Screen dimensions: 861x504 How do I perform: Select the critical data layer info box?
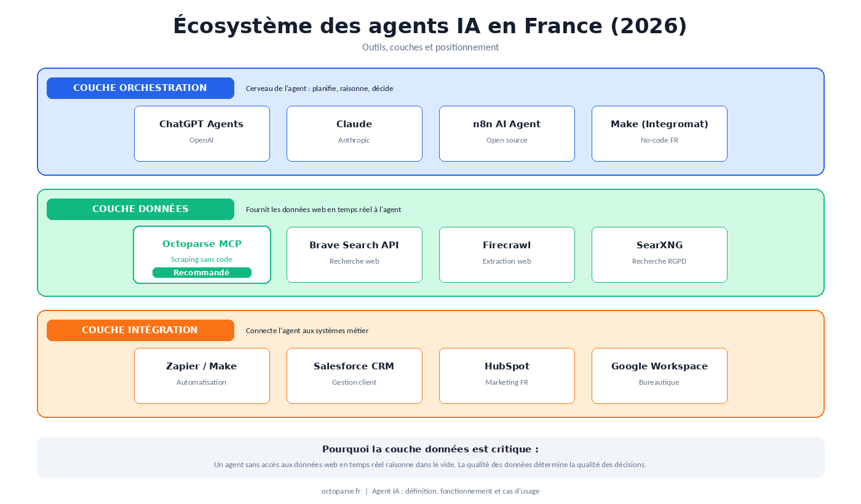[x=430, y=457]
